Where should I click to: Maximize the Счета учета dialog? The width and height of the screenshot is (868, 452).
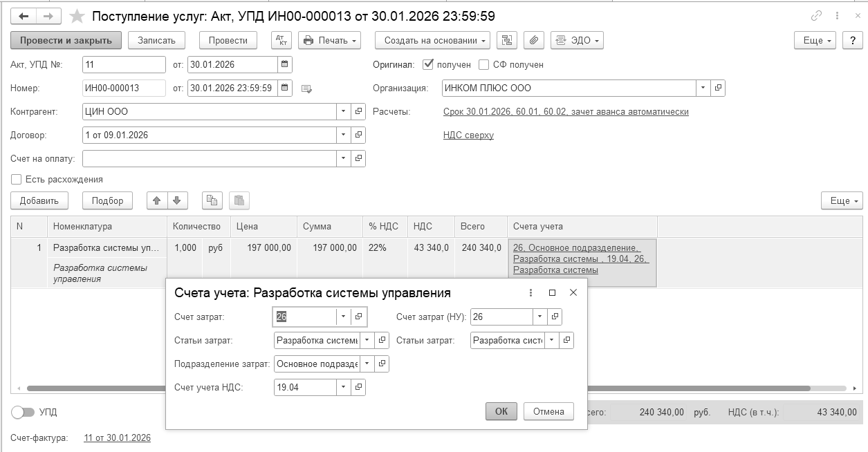(x=552, y=292)
